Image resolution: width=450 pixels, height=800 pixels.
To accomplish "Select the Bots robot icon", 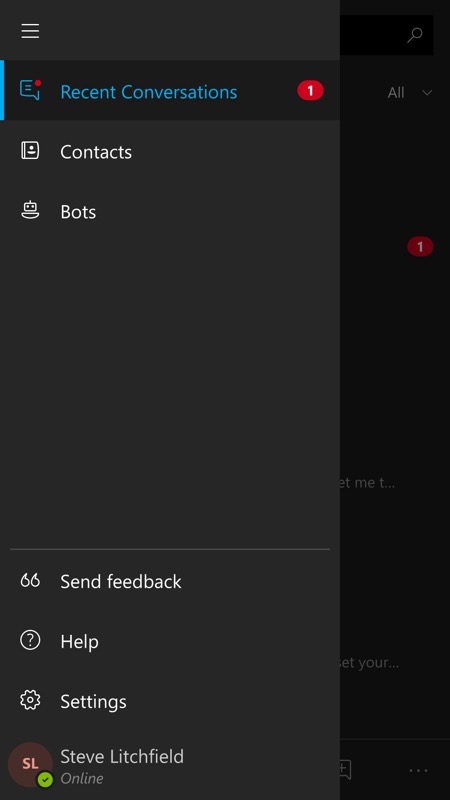I will coord(30,210).
